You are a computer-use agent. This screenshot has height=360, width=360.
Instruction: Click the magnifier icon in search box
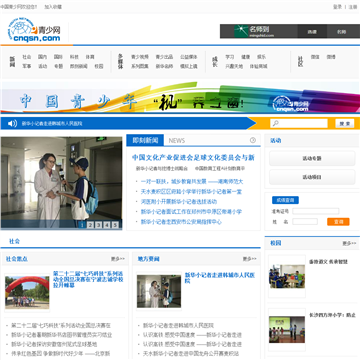coord(276,124)
